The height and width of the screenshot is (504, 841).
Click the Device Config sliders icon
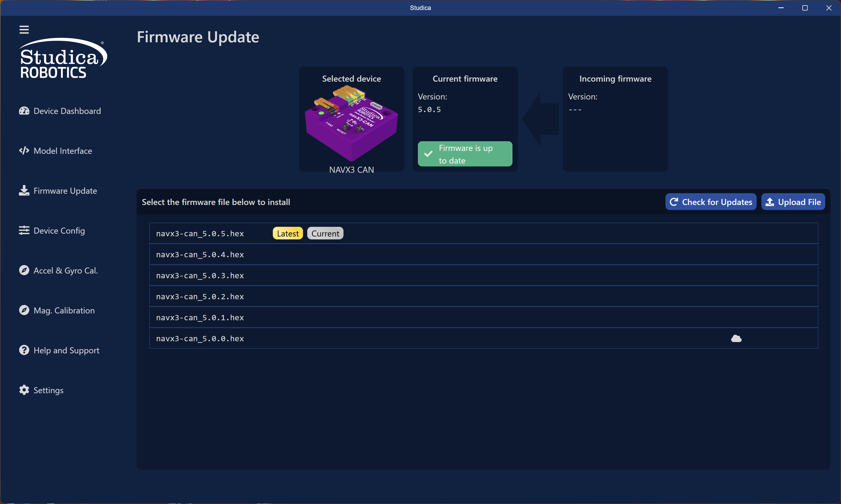[x=24, y=230]
